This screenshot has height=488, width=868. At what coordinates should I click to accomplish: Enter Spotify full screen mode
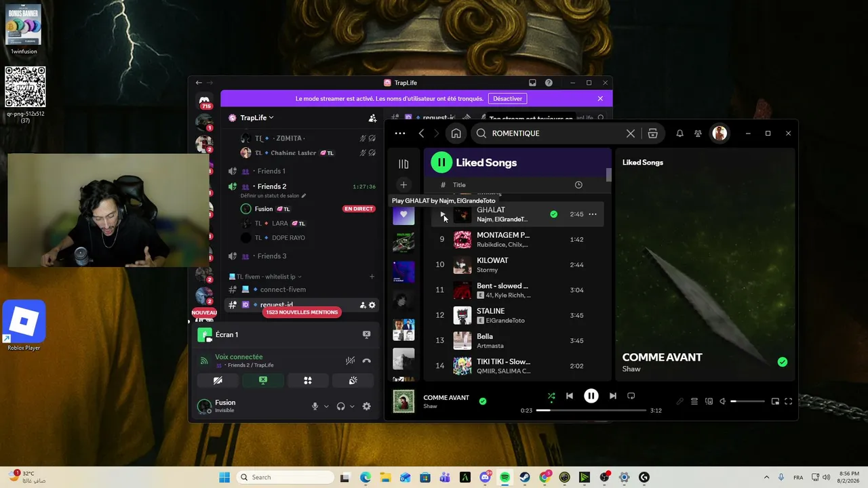pyautogui.click(x=789, y=401)
